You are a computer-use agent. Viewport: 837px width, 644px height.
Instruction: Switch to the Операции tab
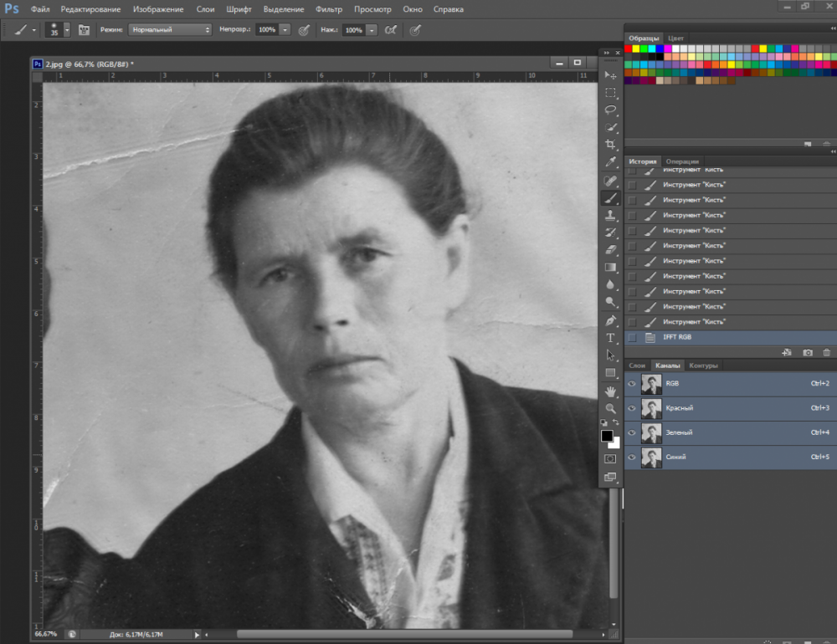click(682, 161)
